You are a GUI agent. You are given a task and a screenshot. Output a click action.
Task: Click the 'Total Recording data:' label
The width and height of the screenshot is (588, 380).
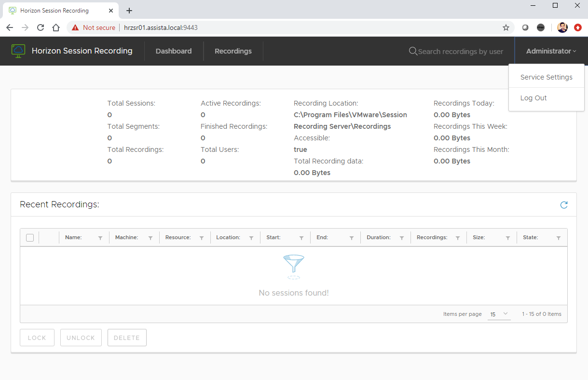click(328, 161)
